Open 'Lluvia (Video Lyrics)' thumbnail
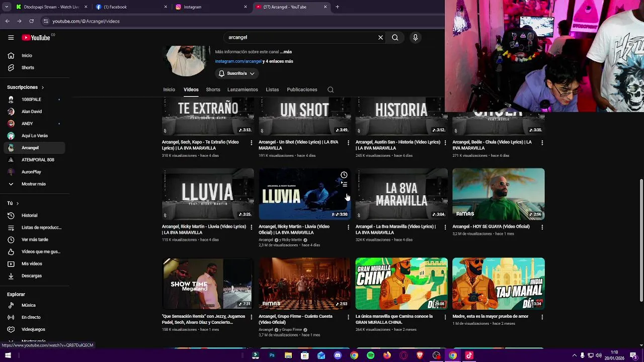644x362 pixels. click(x=208, y=194)
